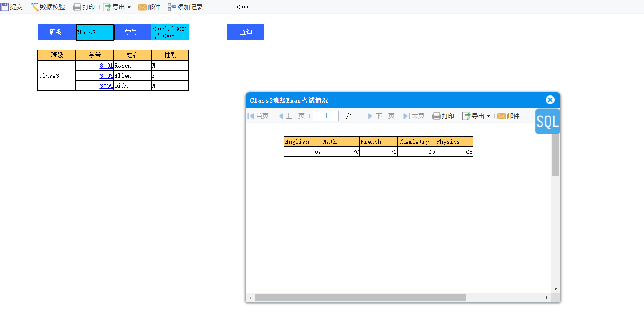Screen dimensions: 644x325
Task: Click the Physics score 68 cell
Action: pos(454,152)
